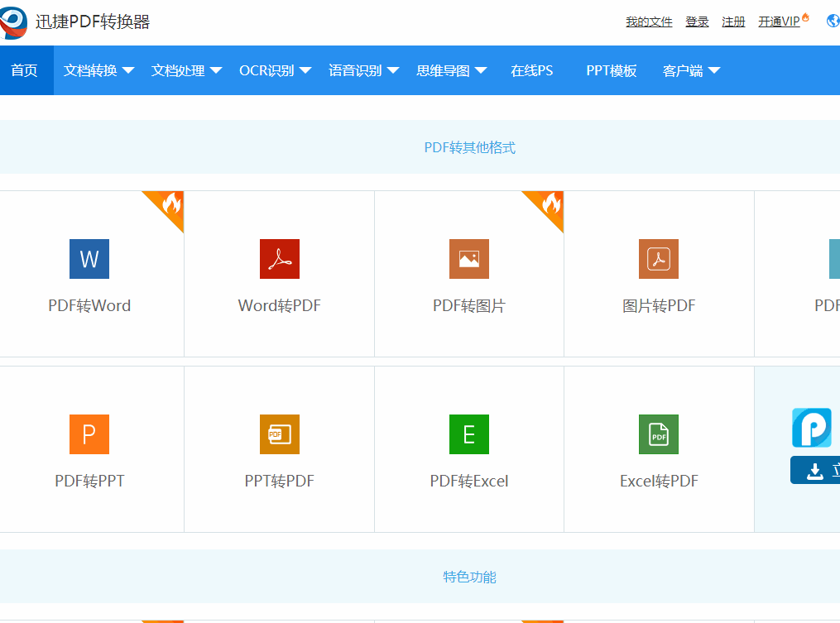The height and width of the screenshot is (623, 840).
Task: Click the PPT转PDF label
Action: tap(280, 481)
